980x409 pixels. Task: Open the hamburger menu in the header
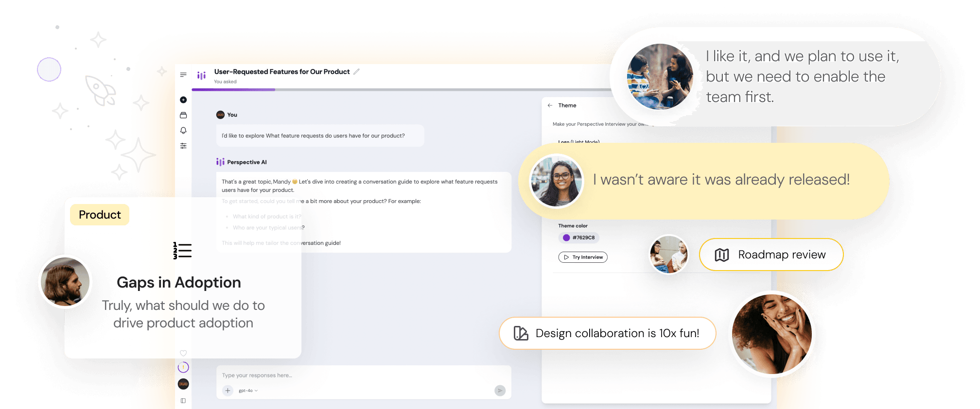tap(183, 75)
